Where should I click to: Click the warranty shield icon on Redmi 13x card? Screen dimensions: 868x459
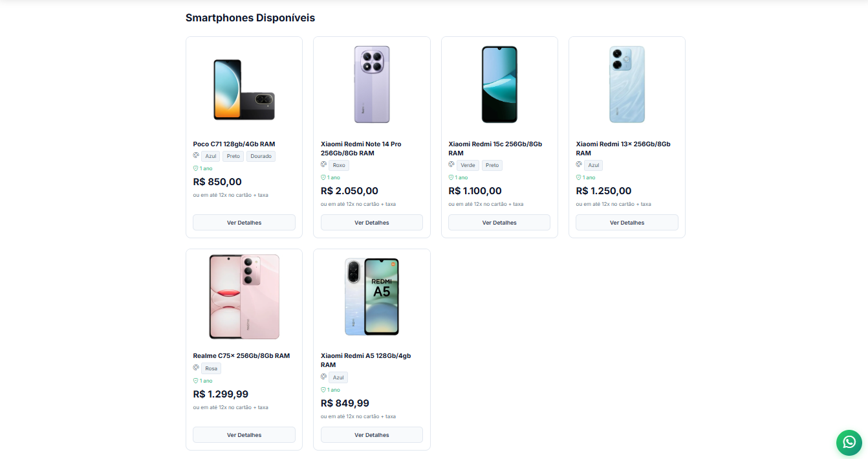(x=579, y=177)
